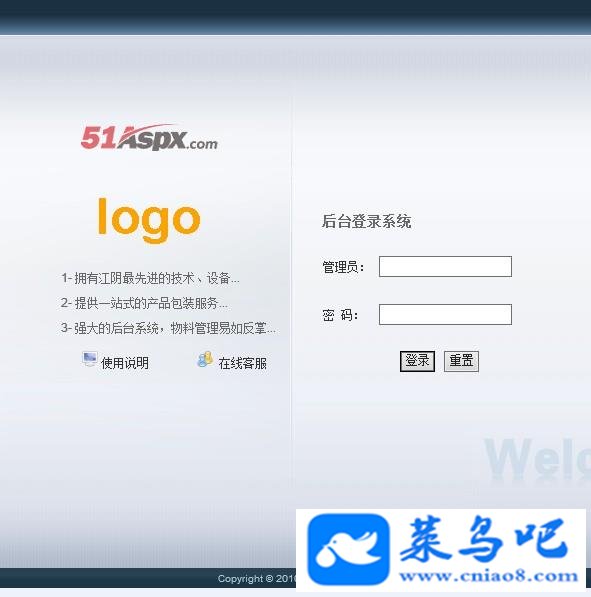Click the monitor icon beside 使用说明
Viewport: 591px width, 597px height.
pos(89,359)
